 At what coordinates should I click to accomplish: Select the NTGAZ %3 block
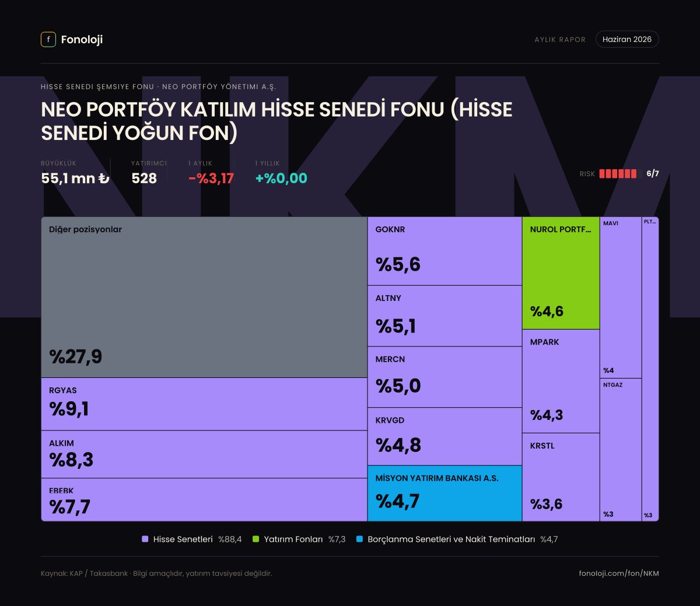pos(621,450)
